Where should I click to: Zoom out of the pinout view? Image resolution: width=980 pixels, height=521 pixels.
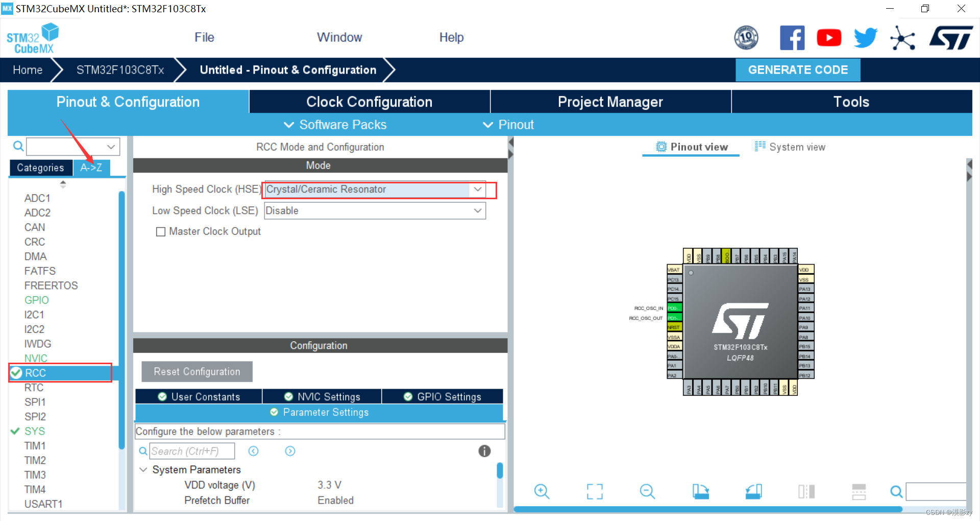coord(647,491)
